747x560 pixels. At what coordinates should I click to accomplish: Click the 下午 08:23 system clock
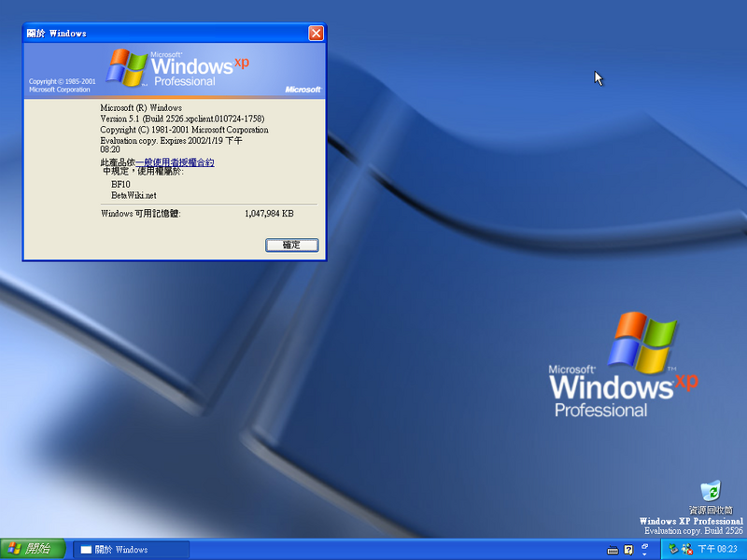[x=717, y=550]
